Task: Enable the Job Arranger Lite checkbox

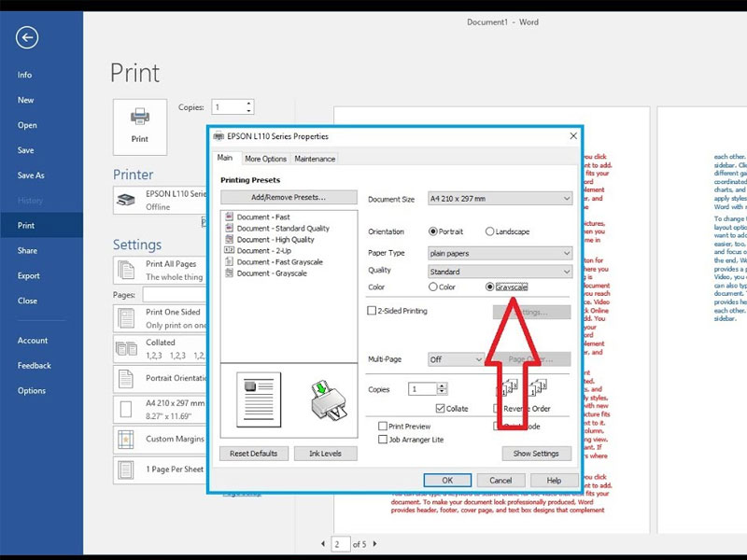Action: (383, 439)
